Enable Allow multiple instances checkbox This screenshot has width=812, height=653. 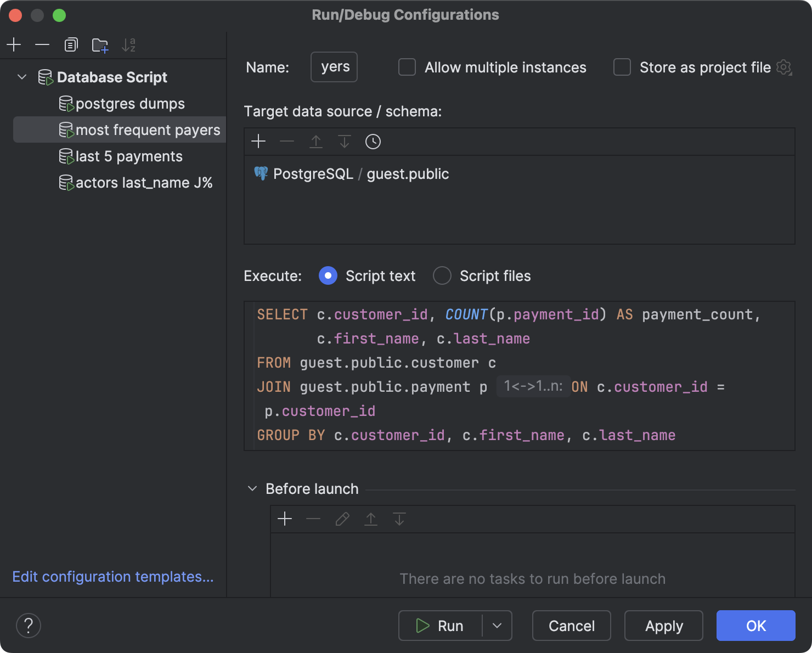(407, 67)
